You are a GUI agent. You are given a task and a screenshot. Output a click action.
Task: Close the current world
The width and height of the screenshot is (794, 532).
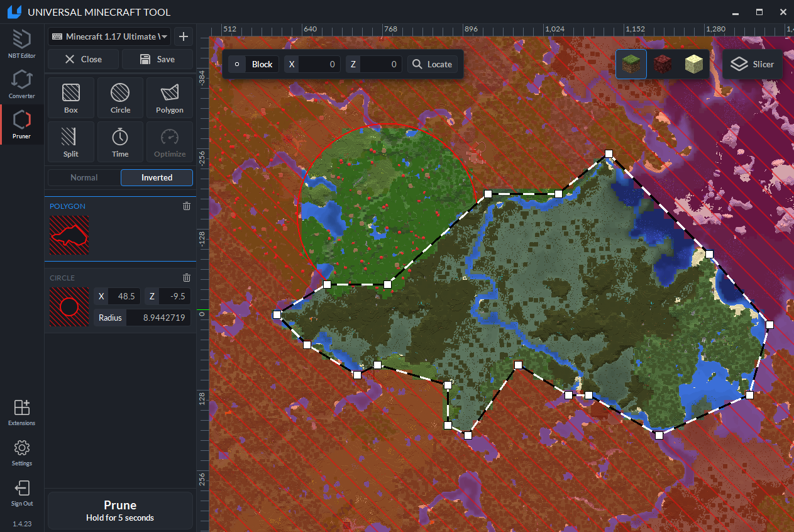[83, 59]
